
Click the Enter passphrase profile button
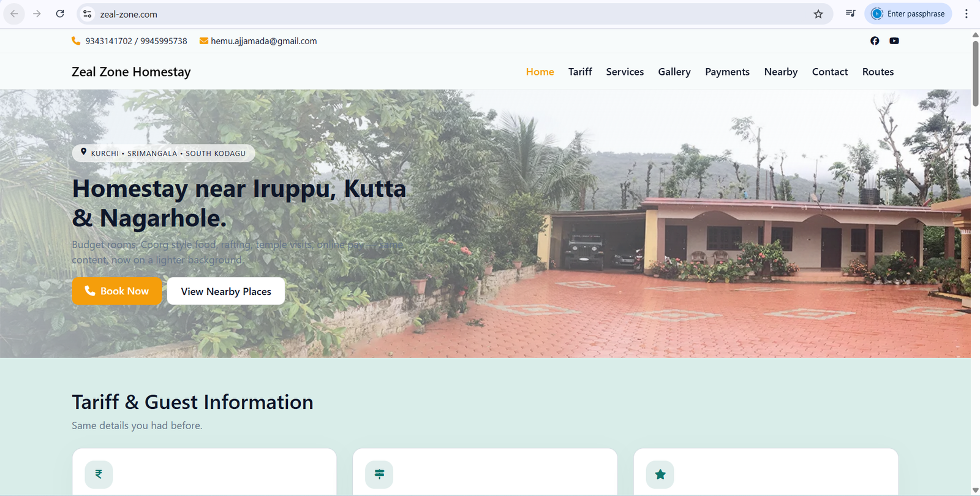[908, 13]
